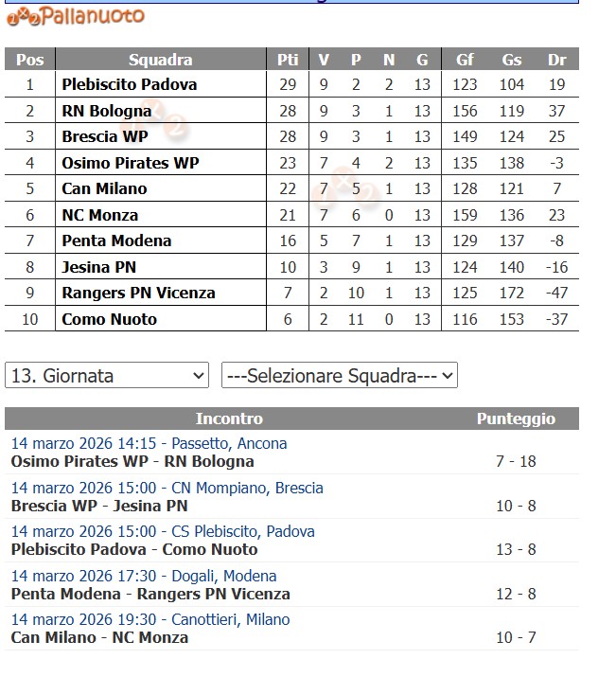The image size is (616, 677).
Task: Open Penta Modena - Rangers PN Vicenza match
Action: point(150,594)
